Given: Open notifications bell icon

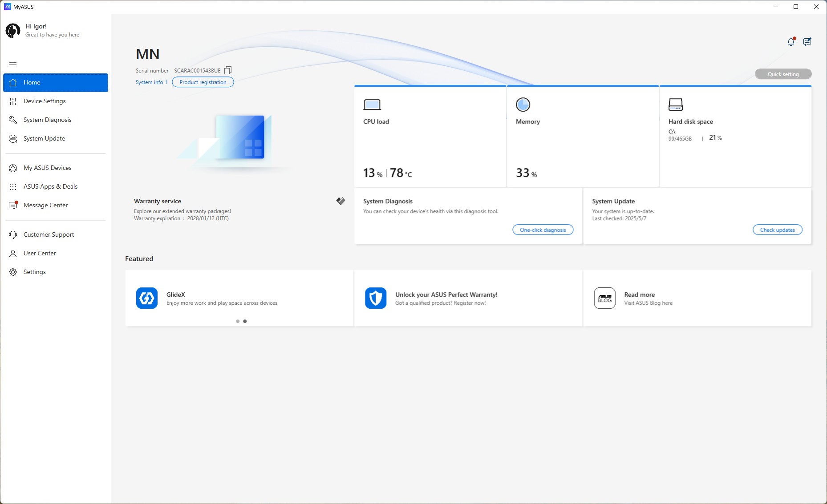Looking at the screenshot, I should (x=791, y=41).
